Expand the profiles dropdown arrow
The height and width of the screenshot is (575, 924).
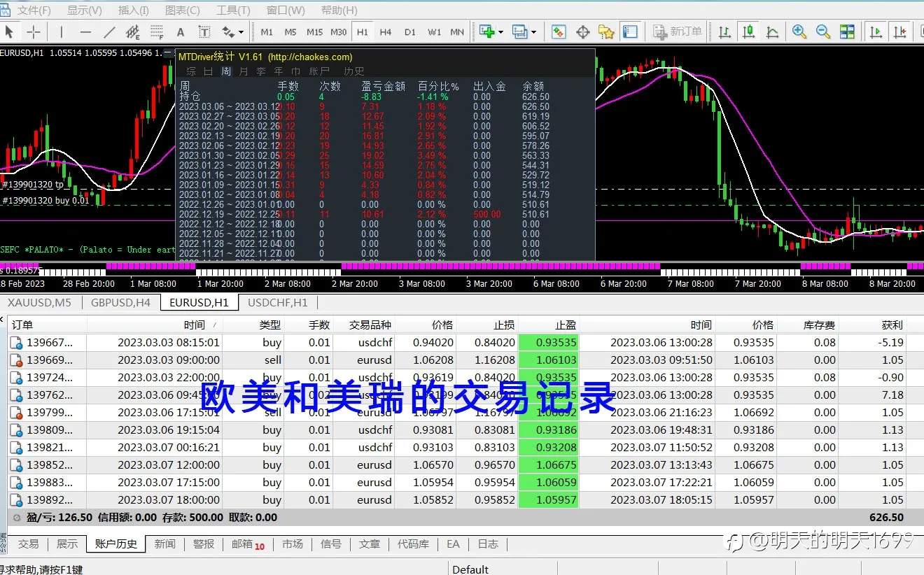pyautogui.click(x=534, y=32)
